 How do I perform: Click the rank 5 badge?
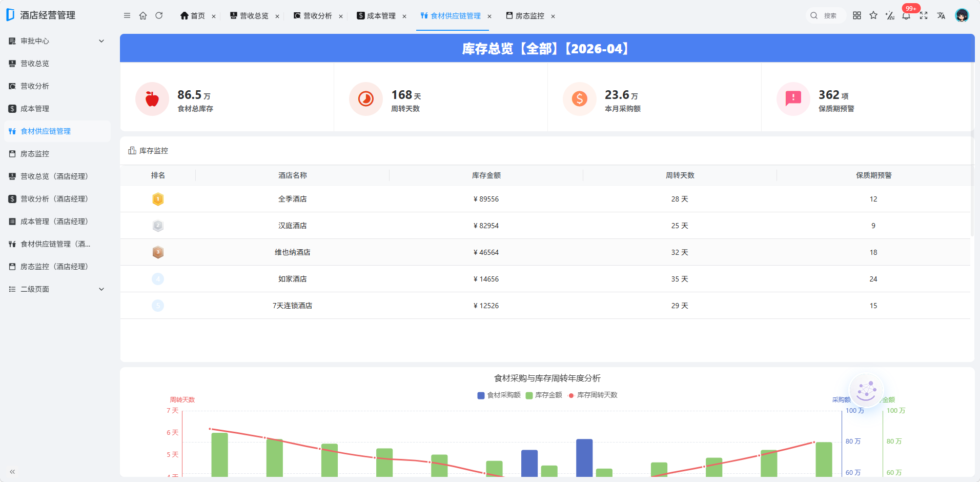[158, 306]
